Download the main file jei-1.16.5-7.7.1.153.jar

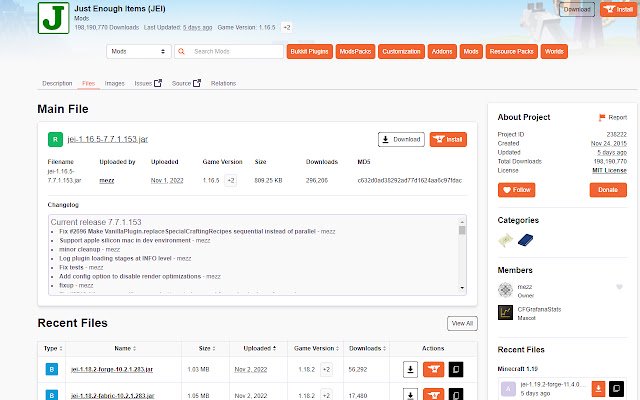(401, 139)
